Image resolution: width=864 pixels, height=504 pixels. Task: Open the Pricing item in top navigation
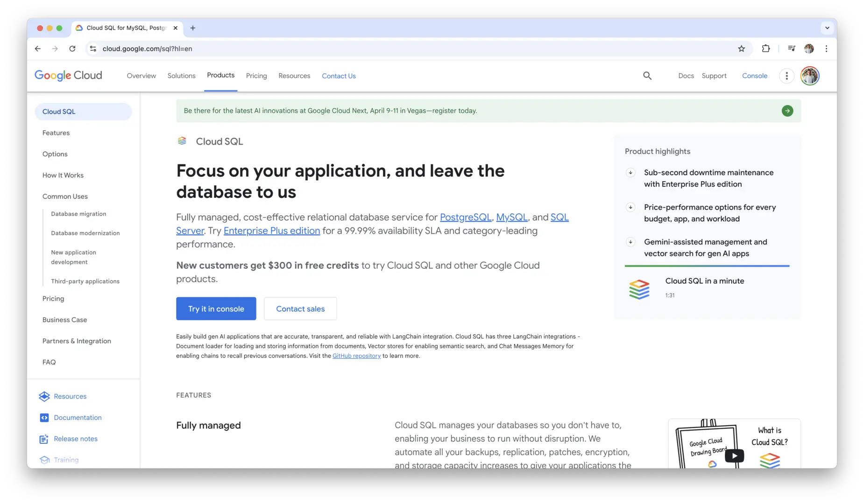256,76
